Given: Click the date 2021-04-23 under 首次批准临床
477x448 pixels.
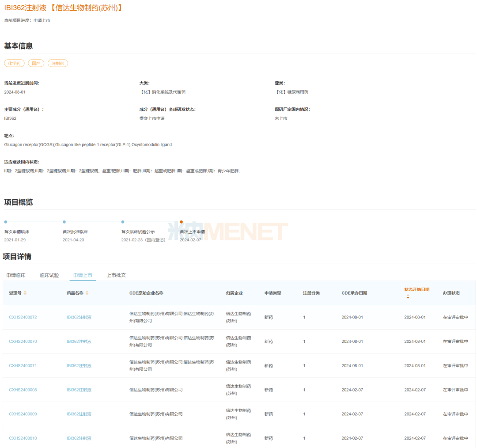Looking at the screenshot, I should point(73,240).
